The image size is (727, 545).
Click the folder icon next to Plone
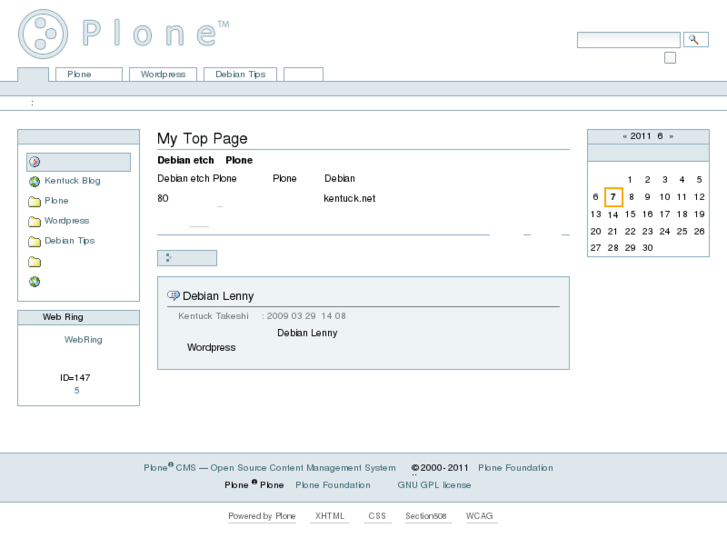tap(35, 201)
